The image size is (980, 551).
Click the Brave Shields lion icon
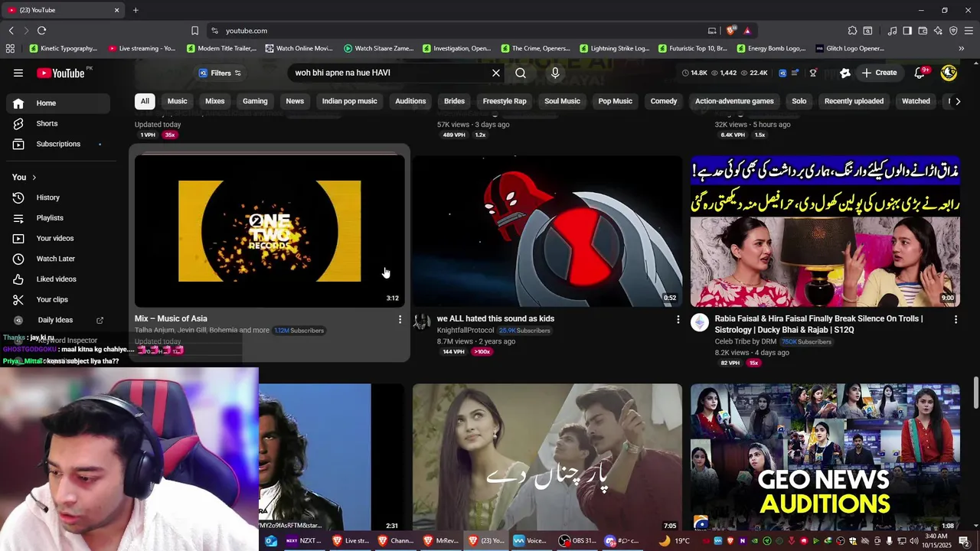730,31
